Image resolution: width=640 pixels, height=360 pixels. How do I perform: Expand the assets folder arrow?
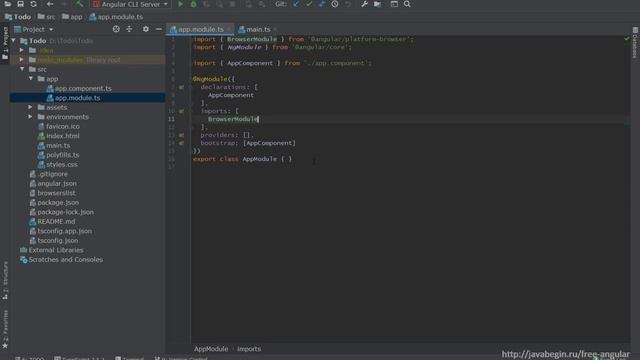pos(31,107)
